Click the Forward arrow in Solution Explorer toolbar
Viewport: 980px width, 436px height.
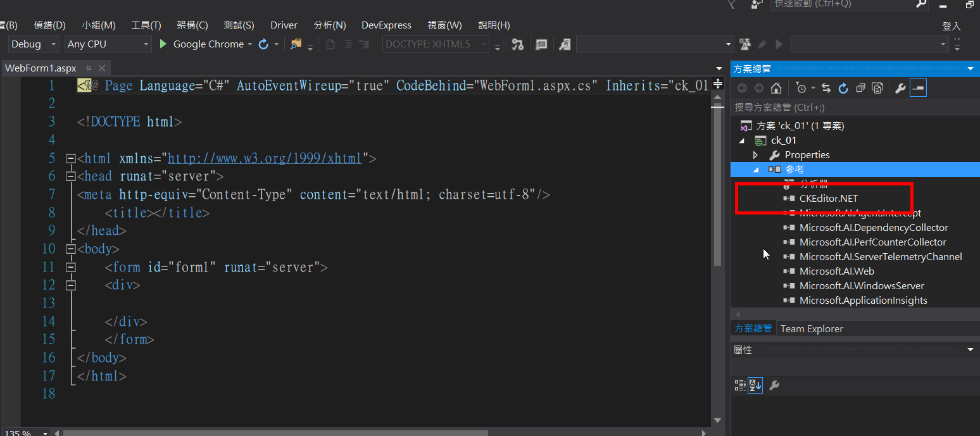tap(758, 88)
